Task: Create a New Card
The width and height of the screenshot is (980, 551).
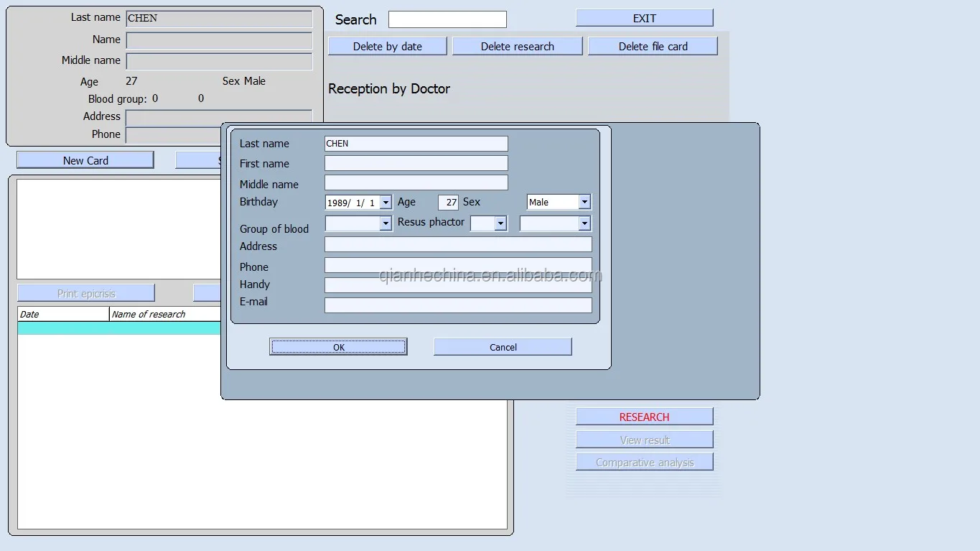Action: [85, 160]
